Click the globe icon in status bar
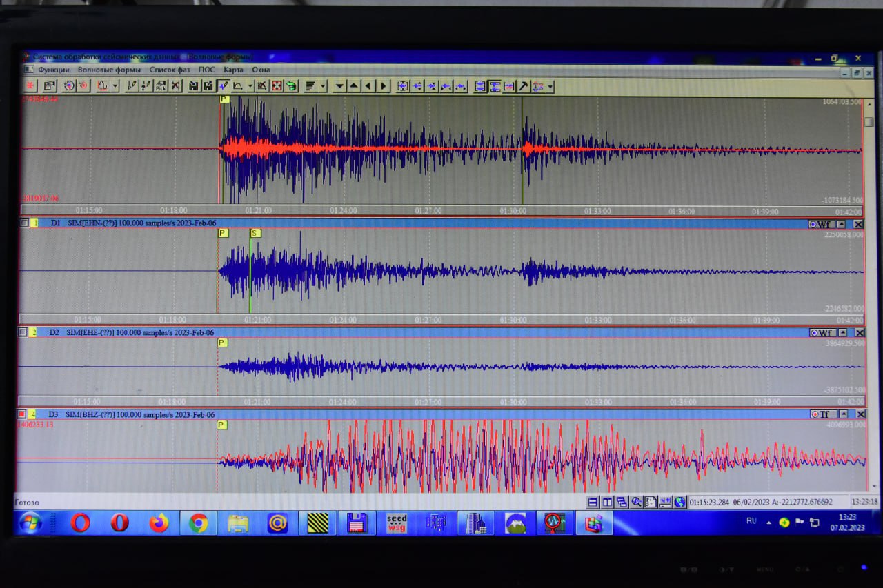883x588 pixels. 680,503
